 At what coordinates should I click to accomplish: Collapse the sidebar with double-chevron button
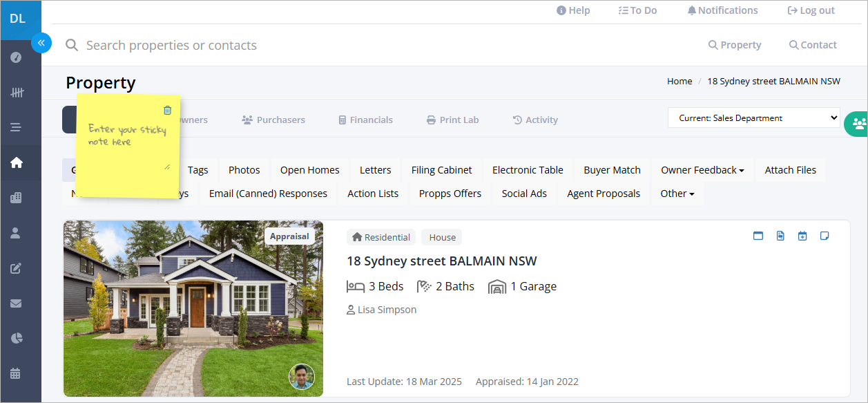coord(41,43)
